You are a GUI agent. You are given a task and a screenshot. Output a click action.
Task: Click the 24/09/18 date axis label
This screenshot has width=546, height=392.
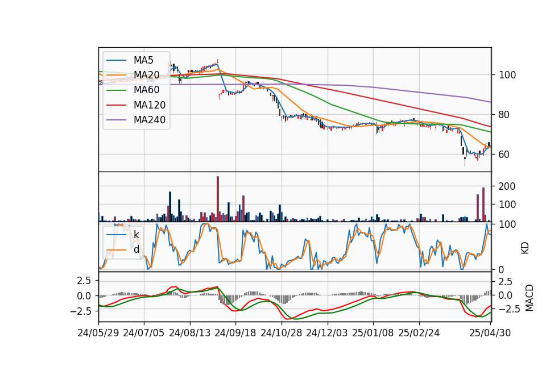pyautogui.click(x=235, y=333)
